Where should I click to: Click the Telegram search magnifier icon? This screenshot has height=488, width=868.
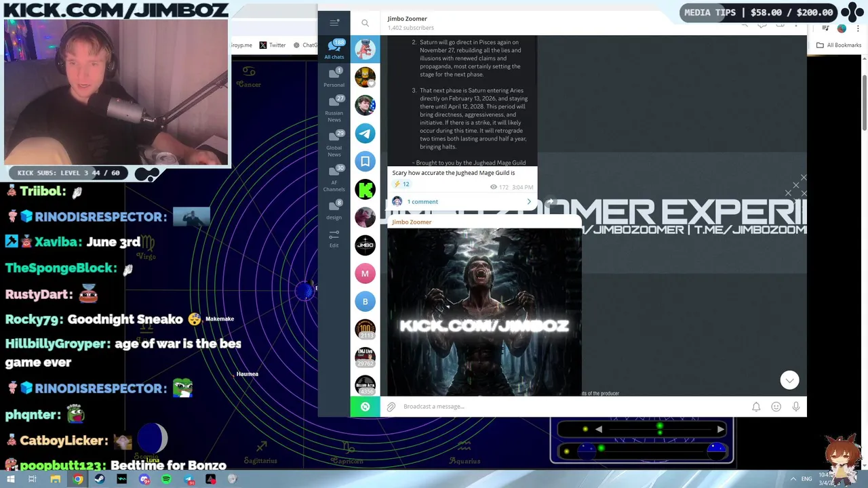pyautogui.click(x=365, y=23)
